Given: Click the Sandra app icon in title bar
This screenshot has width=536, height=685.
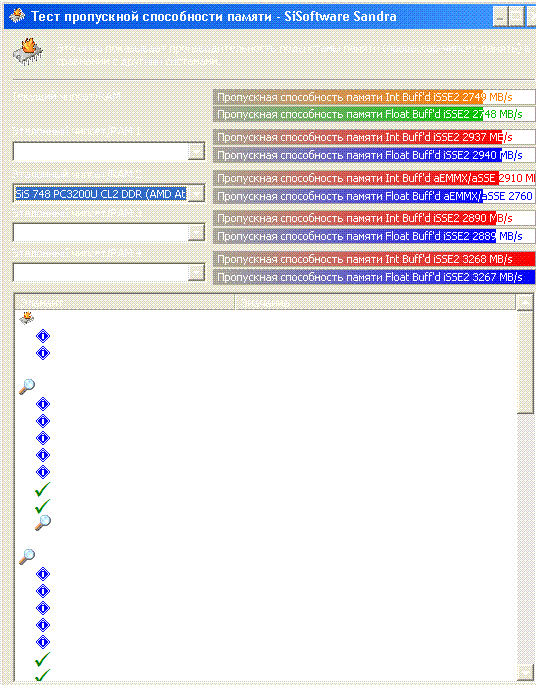Looking at the screenshot, I should click(17, 17).
